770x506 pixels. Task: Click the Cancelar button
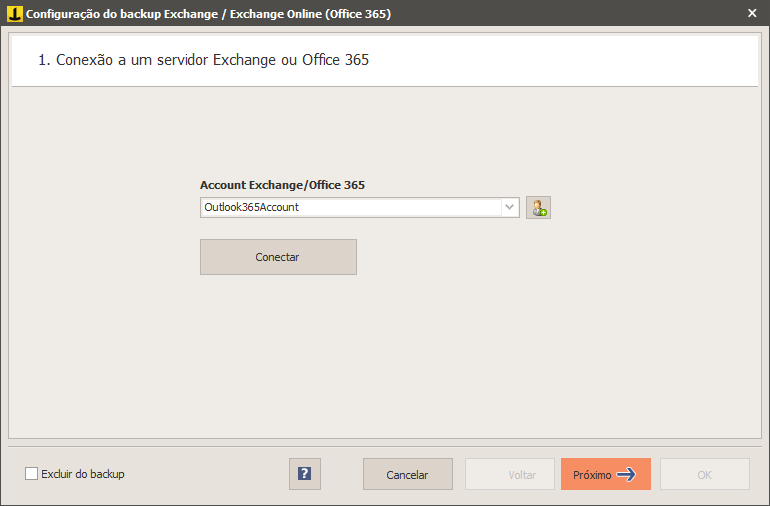coord(408,474)
